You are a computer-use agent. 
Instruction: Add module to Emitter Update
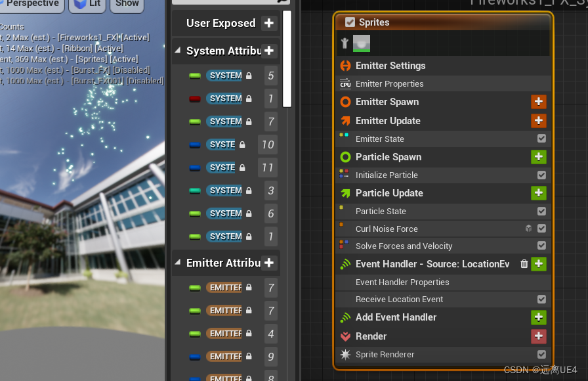pos(539,120)
